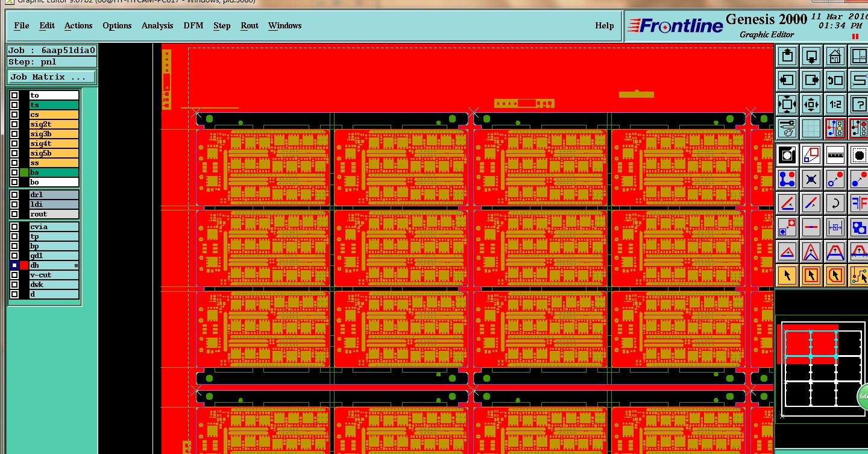Toggle checkbox for layer bs
This screenshot has height=454, width=868.
coord(14,172)
